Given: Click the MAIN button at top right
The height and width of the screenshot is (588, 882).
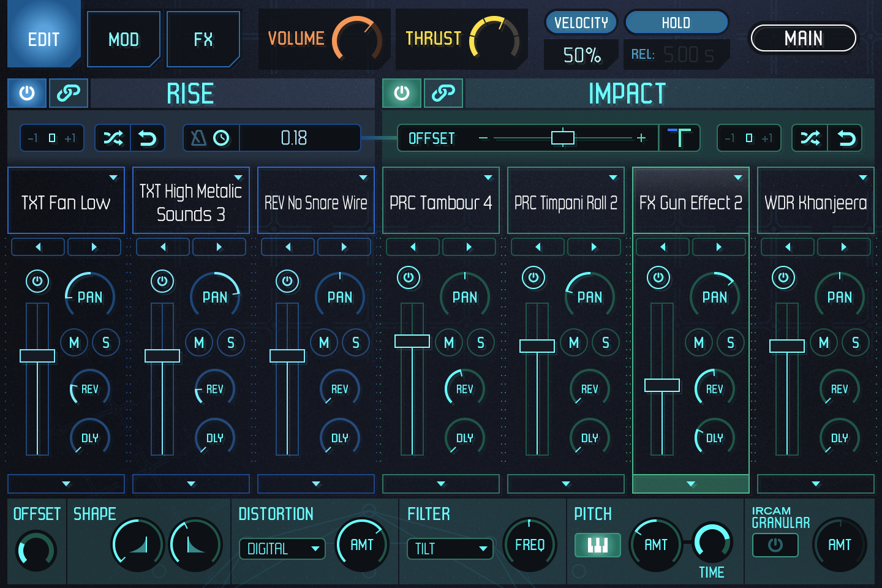Looking at the screenshot, I should pos(804,38).
